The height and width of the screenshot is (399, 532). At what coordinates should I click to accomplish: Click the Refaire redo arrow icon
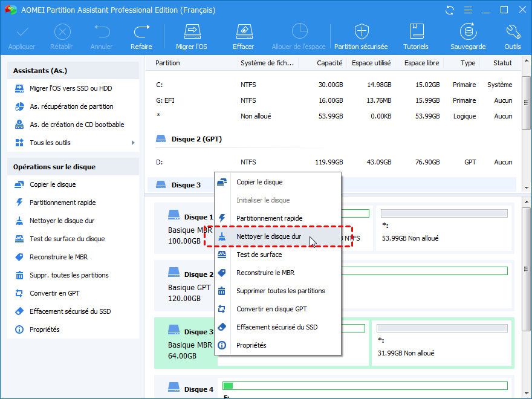point(141,32)
